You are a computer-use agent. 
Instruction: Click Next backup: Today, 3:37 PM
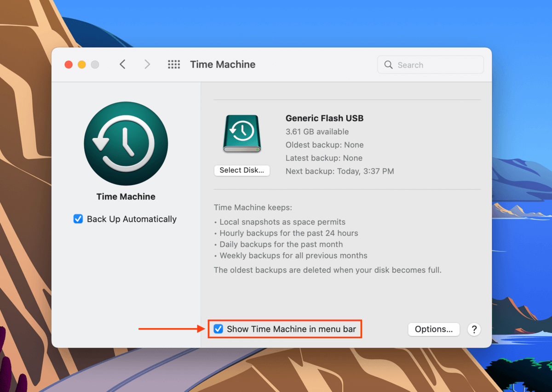click(339, 171)
